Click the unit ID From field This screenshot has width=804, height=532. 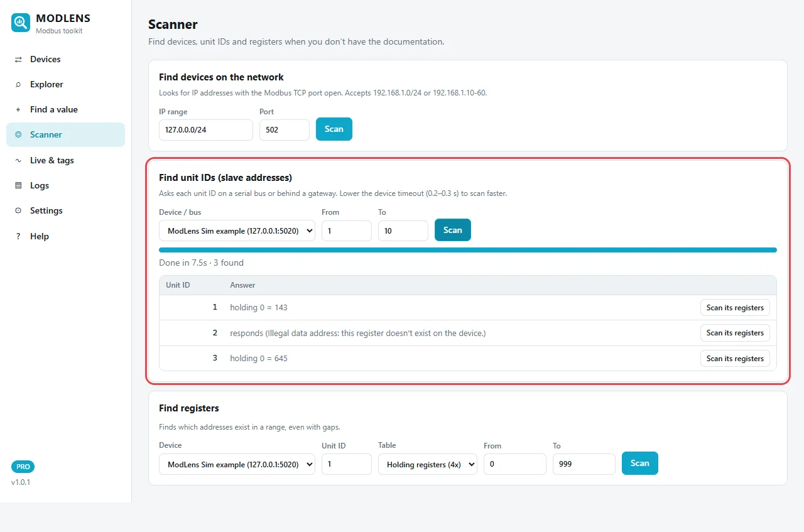347,231
